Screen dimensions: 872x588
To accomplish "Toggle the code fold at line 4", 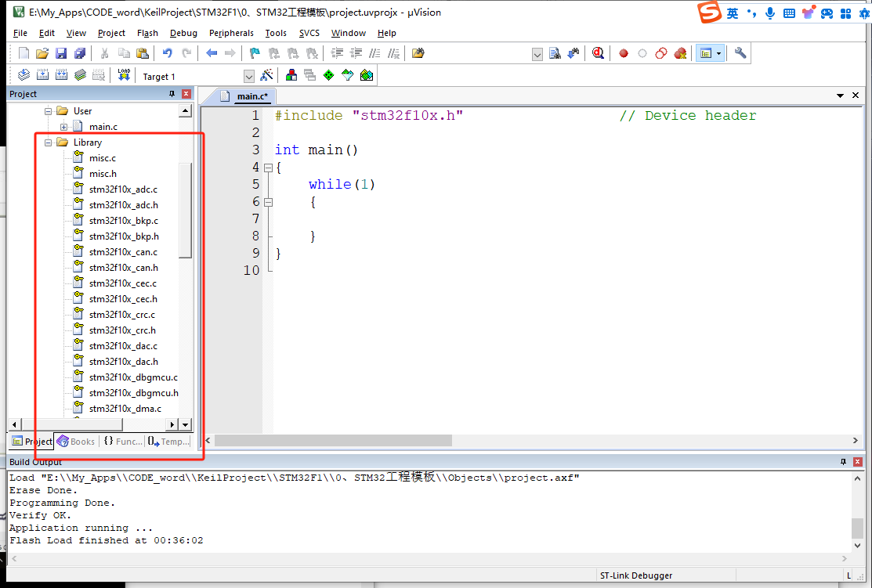I will [x=268, y=168].
